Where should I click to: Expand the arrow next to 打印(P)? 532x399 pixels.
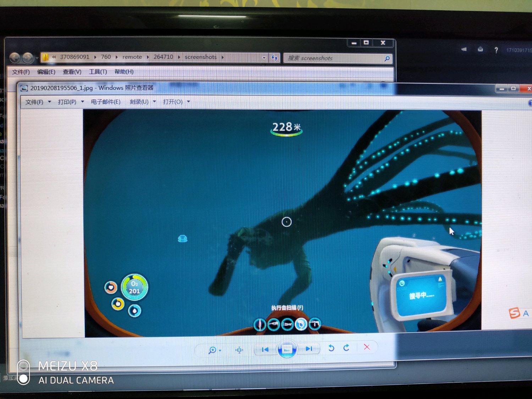pyautogui.click(x=83, y=101)
